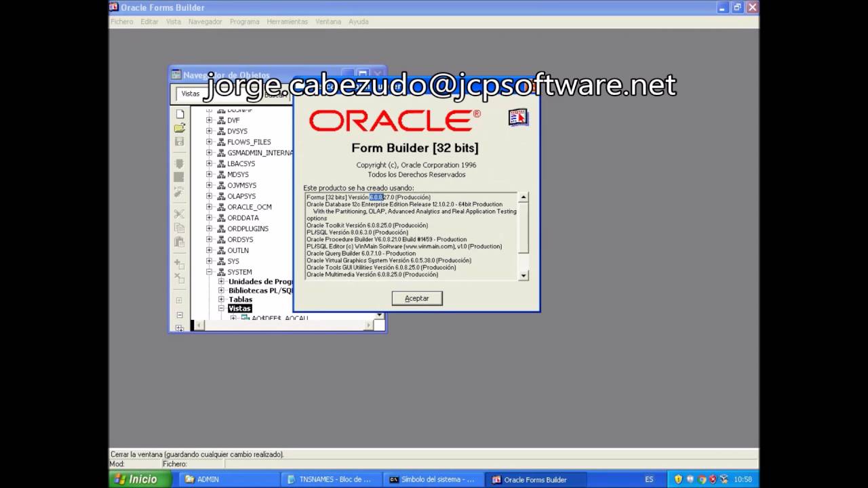Image resolution: width=868 pixels, height=488 pixels.
Task: Expand the Tablas node under SYSTEM
Action: (x=221, y=299)
